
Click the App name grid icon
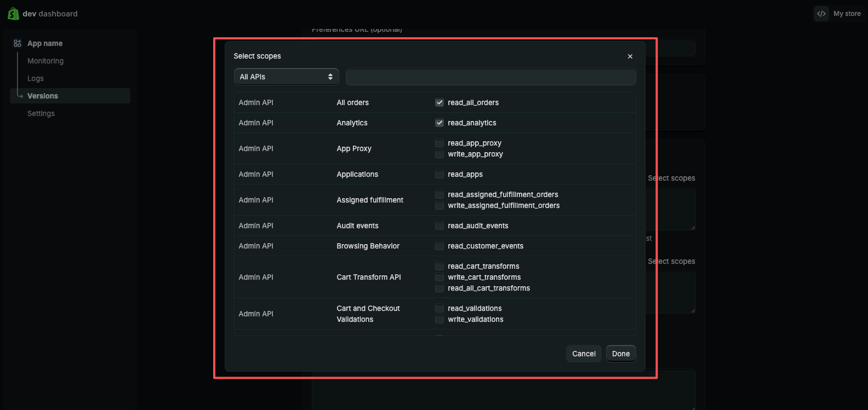pos(18,43)
